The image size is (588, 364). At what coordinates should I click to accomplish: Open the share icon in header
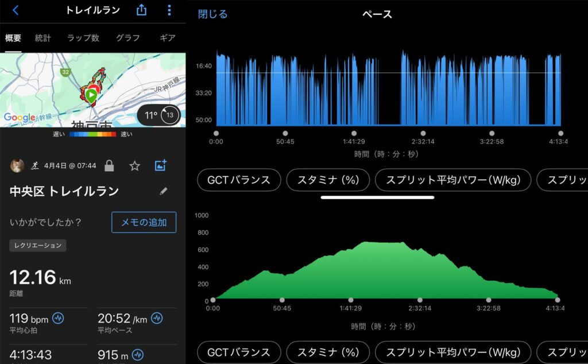pyautogui.click(x=141, y=10)
